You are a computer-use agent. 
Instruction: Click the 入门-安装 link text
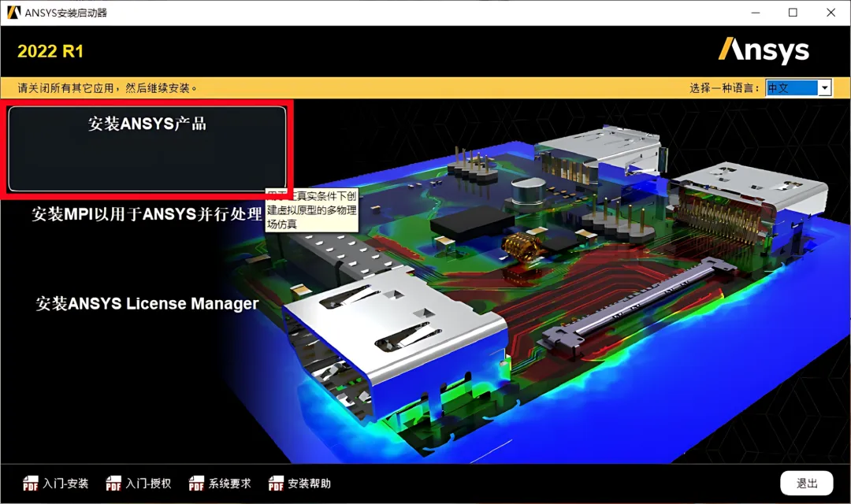tap(65, 484)
